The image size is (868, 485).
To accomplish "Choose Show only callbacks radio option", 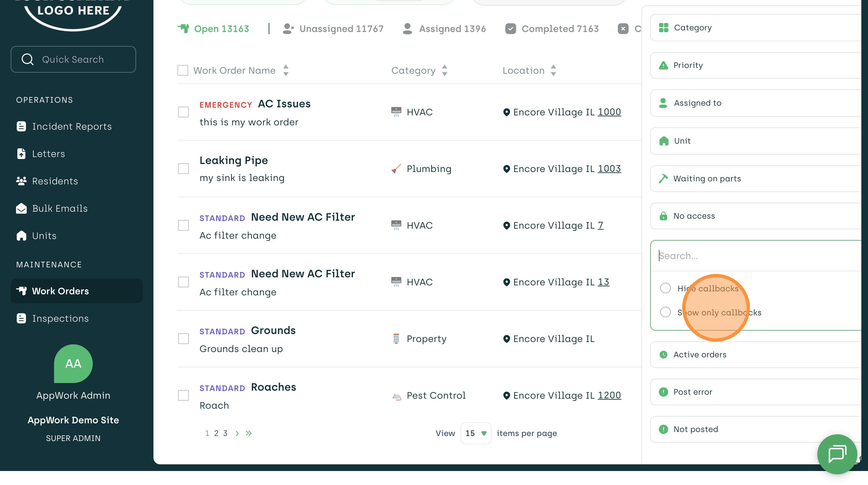I will click(665, 312).
